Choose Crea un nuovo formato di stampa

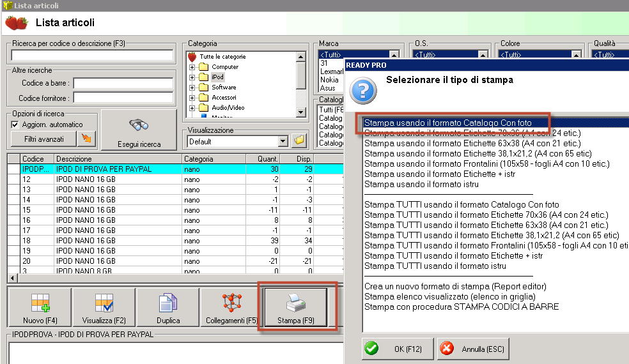(x=455, y=286)
